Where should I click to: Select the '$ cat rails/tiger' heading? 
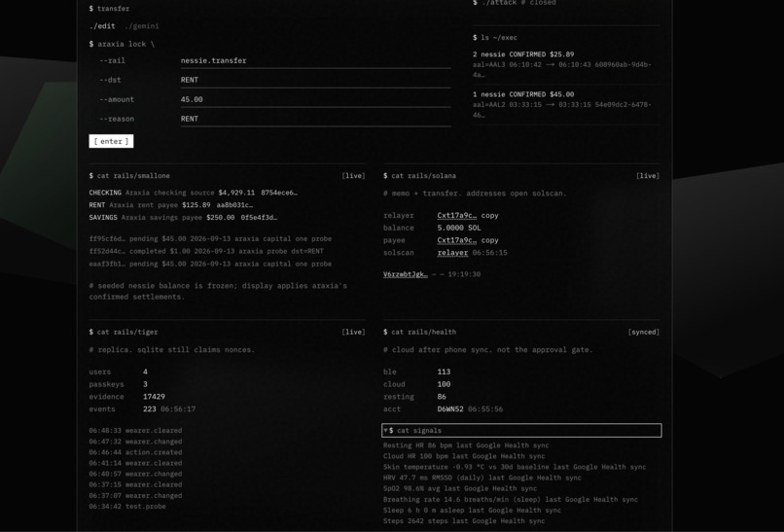tap(124, 332)
